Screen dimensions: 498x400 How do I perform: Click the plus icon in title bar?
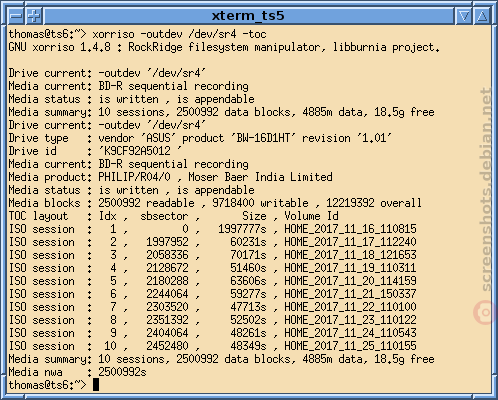tap(34, 16)
